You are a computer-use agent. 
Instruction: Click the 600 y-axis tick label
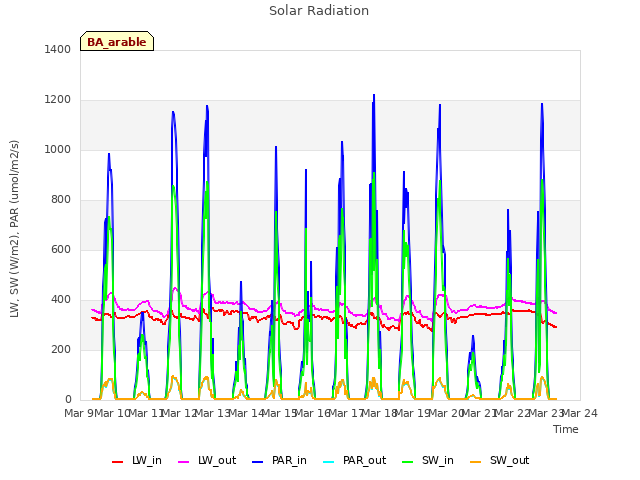[x=61, y=249]
